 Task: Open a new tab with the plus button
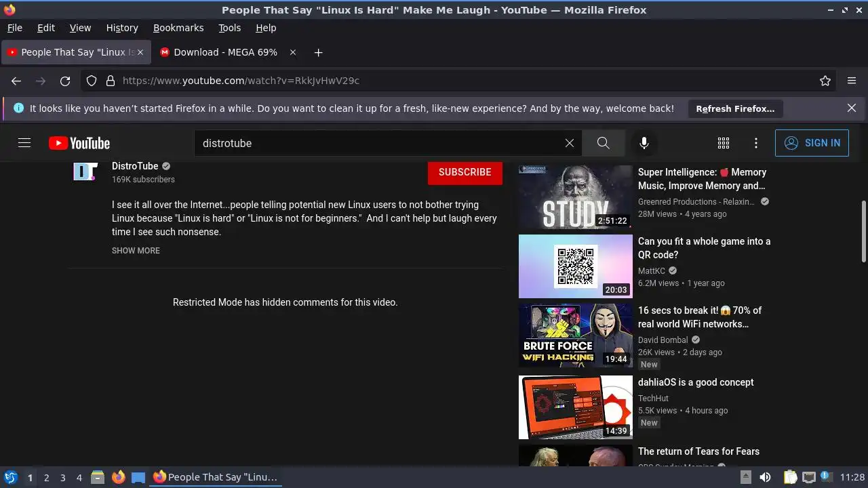318,52
